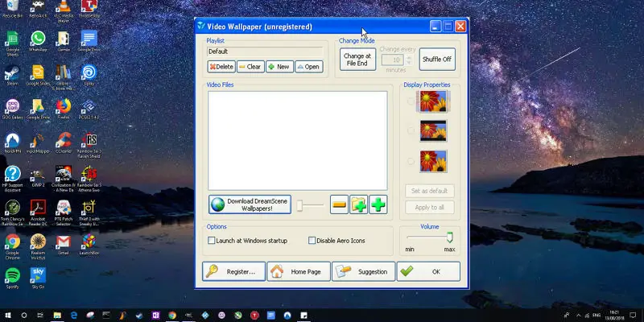Click the Google Chrome desktop icon
The image size is (644, 322).
(x=12, y=246)
